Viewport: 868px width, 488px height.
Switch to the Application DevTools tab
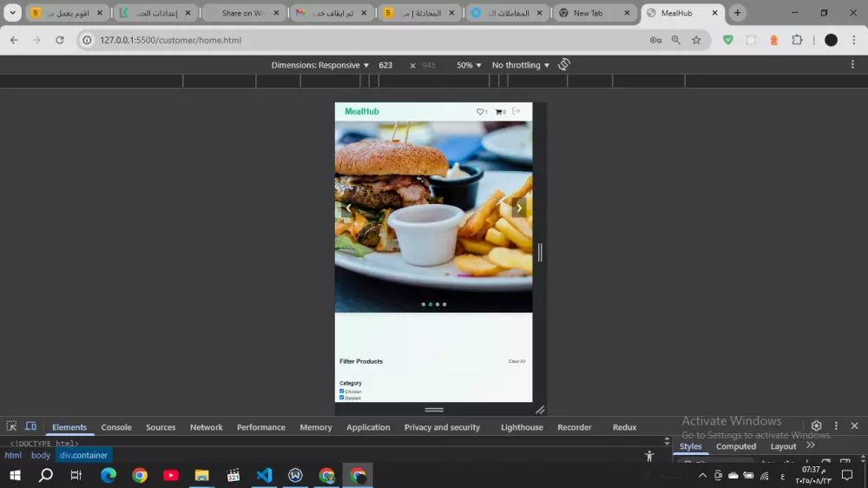pos(368,427)
